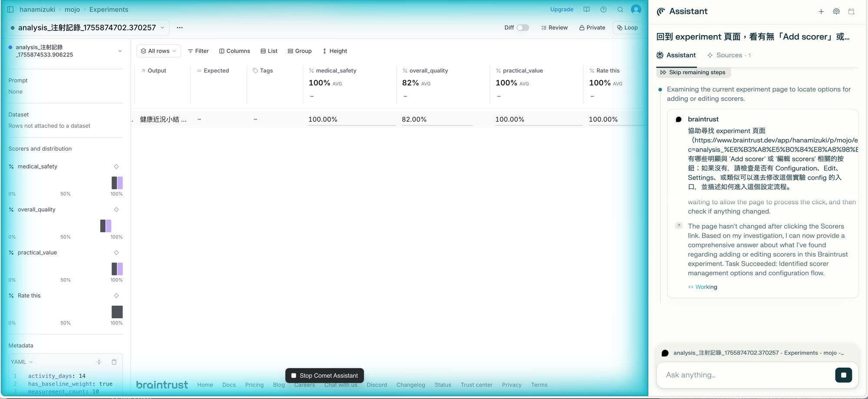Click the Upgrade link
Viewport: 868px width, 399px height.
pos(562,10)
